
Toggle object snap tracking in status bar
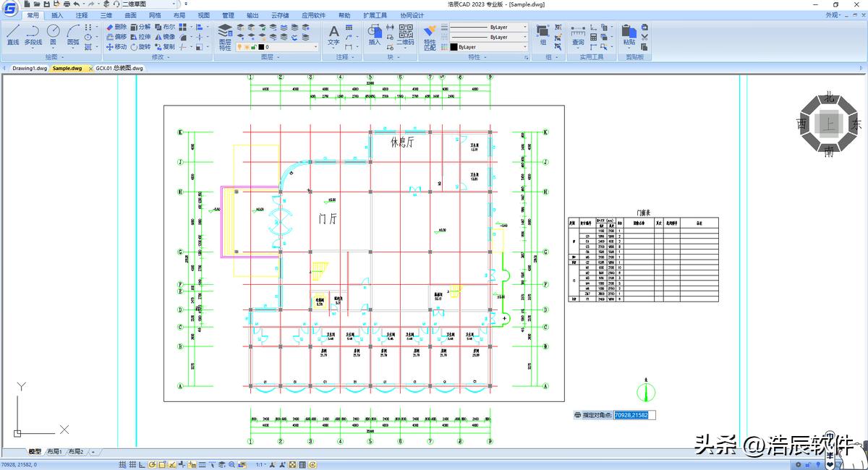click(172, 465)
